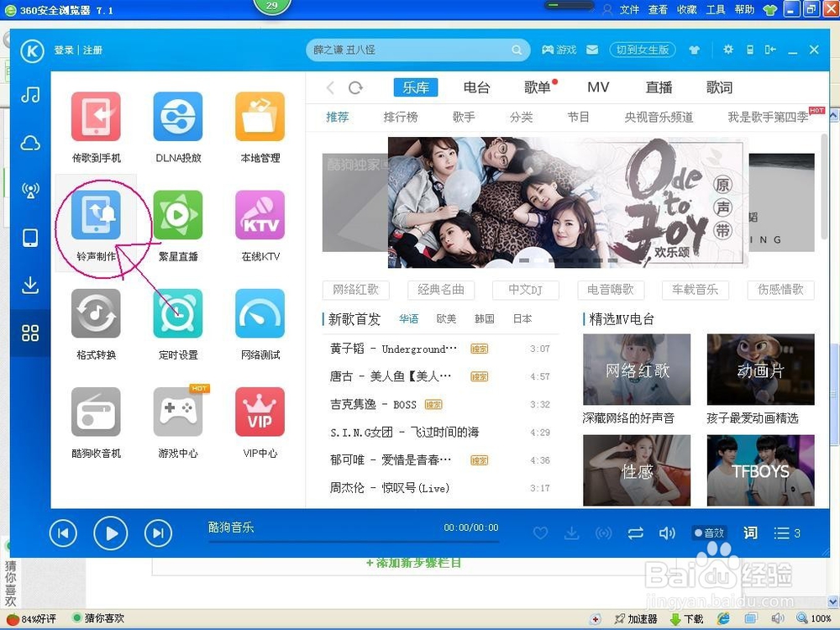Open 传歌到手机 transfer tool

pyautogui.click(x=96, y=116)
